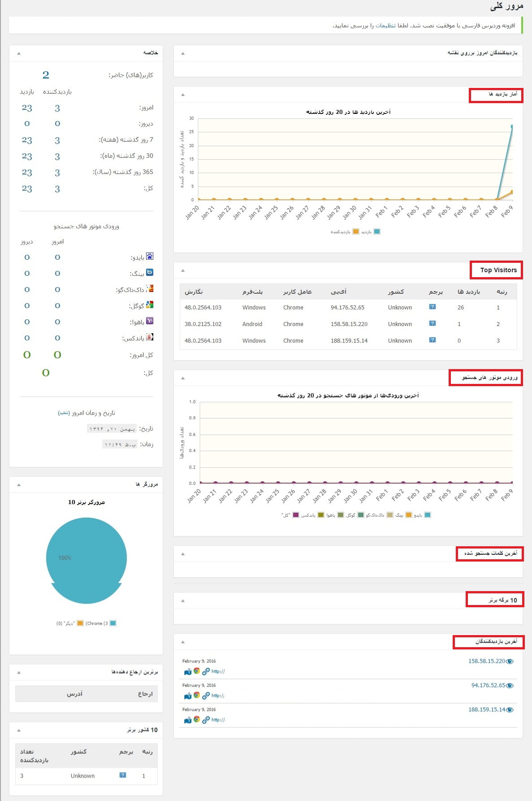This screenshot has width=532, height=801.
Task: Click the Yandex (یاندکس) search engine icon
Action: (x=150, y=337)
